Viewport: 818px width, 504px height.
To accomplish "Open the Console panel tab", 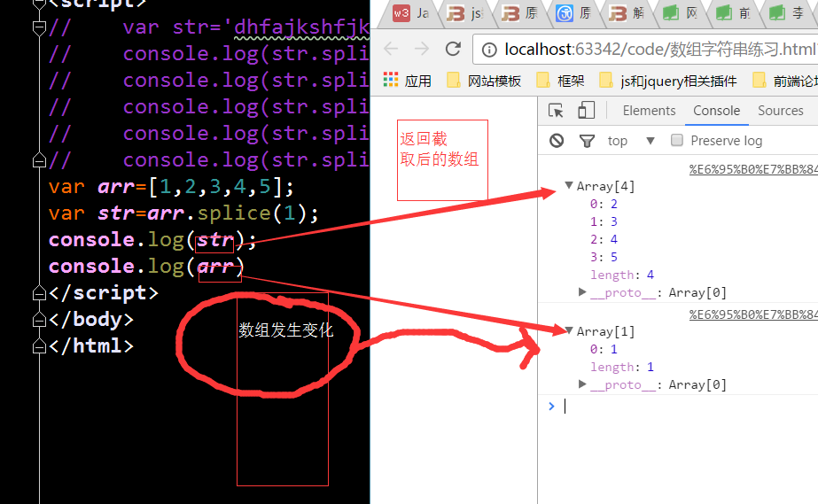I will click(x=716, y=111).
